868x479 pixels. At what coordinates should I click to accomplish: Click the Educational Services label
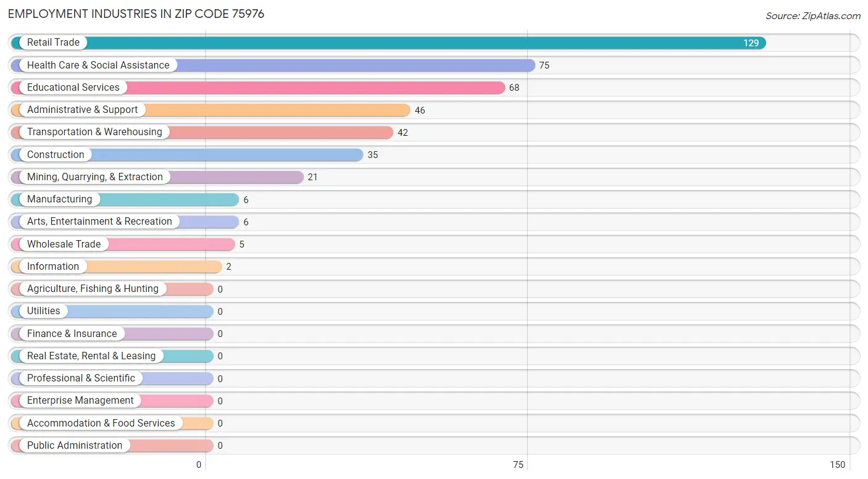(73, 87)
